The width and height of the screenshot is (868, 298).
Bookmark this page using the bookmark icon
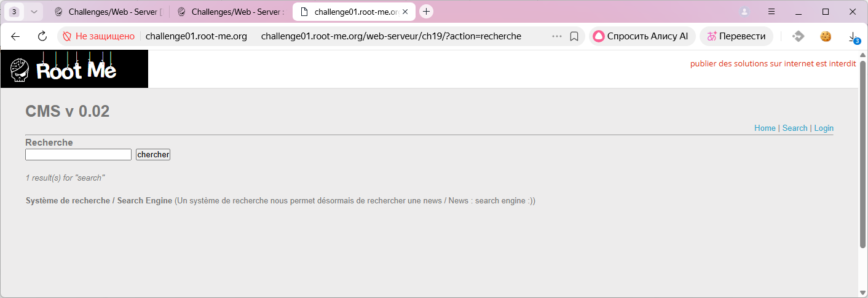[x=574, y=36]
